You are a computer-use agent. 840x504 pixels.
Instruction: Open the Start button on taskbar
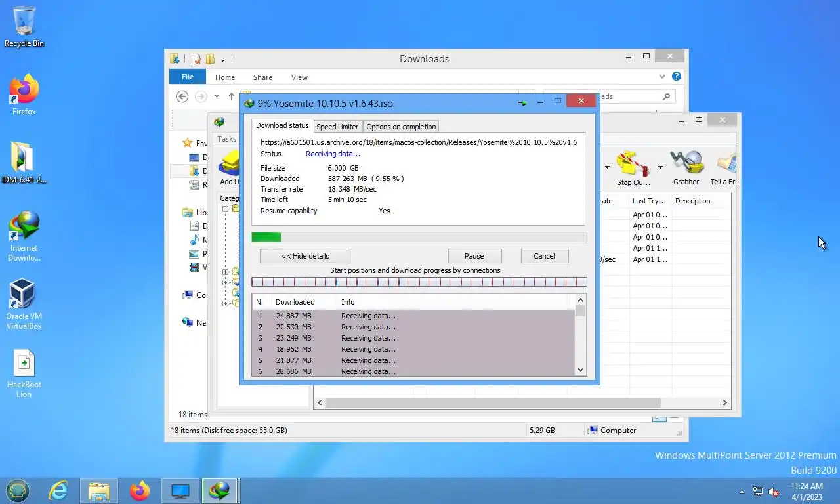(x=18, y=491)
